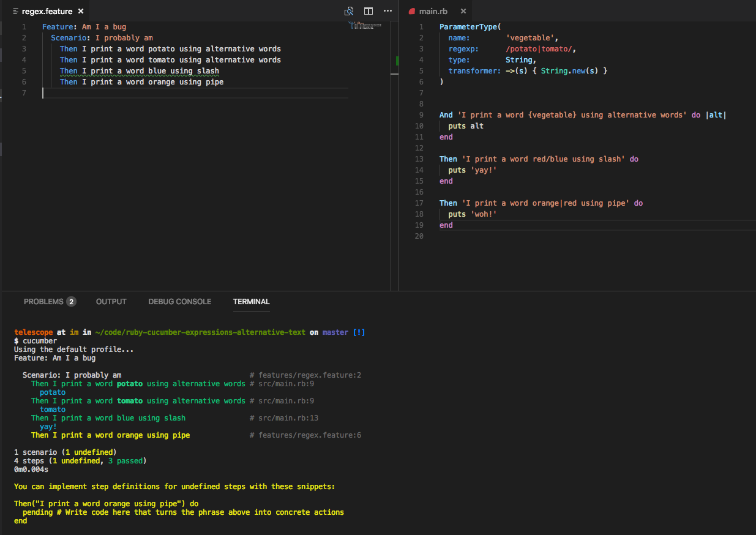Click the Ruby file icon on main.rb tab

click(x=412, y=11)
